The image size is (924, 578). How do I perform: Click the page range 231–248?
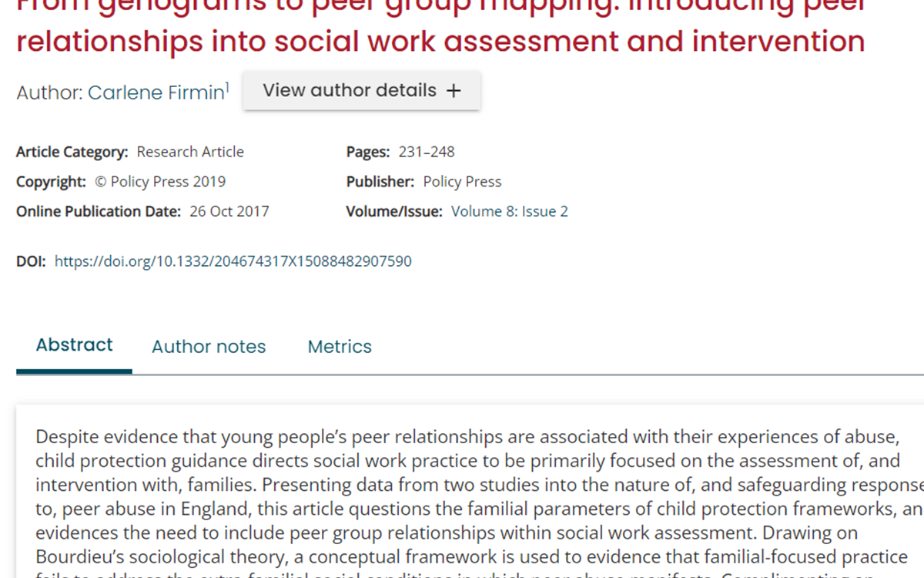tap(427, 152)
